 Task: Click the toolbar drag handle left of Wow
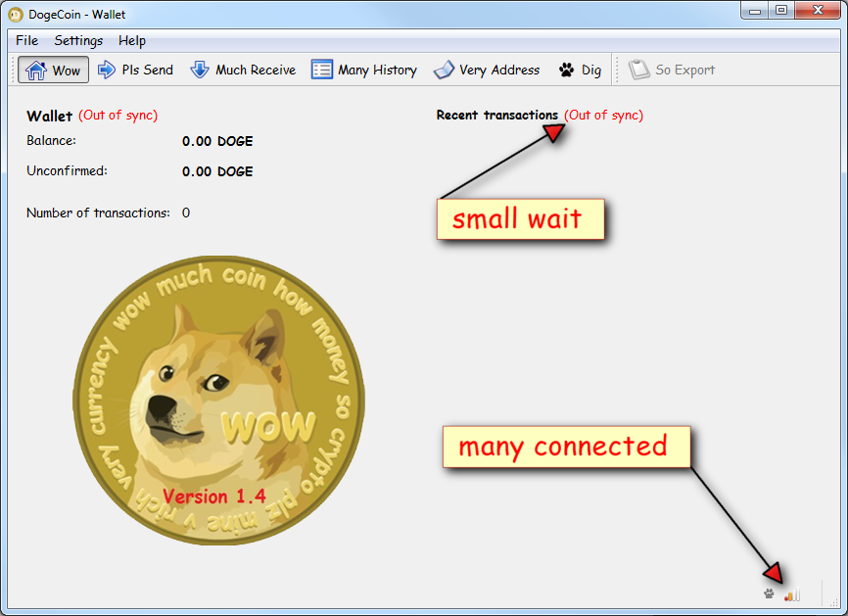coord(12,71)
